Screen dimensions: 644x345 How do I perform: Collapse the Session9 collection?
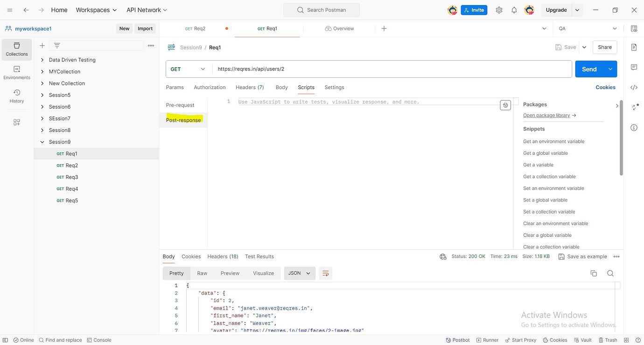[x=42, y=142]
